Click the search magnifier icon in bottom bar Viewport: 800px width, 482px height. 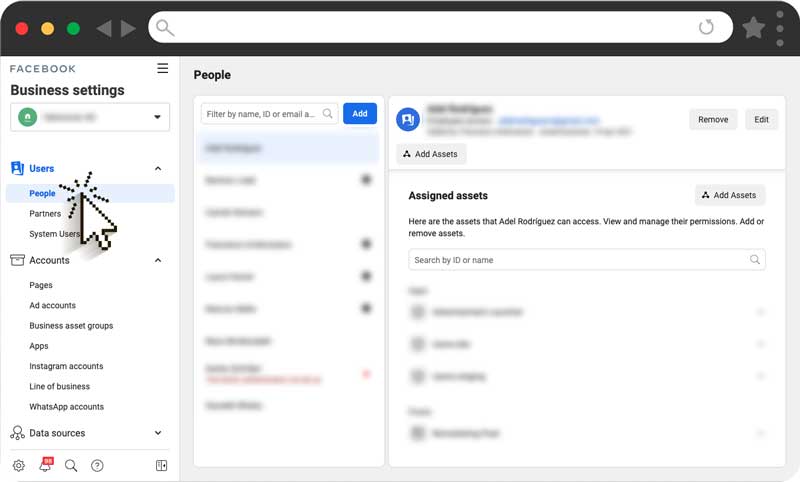pos(71,465)
